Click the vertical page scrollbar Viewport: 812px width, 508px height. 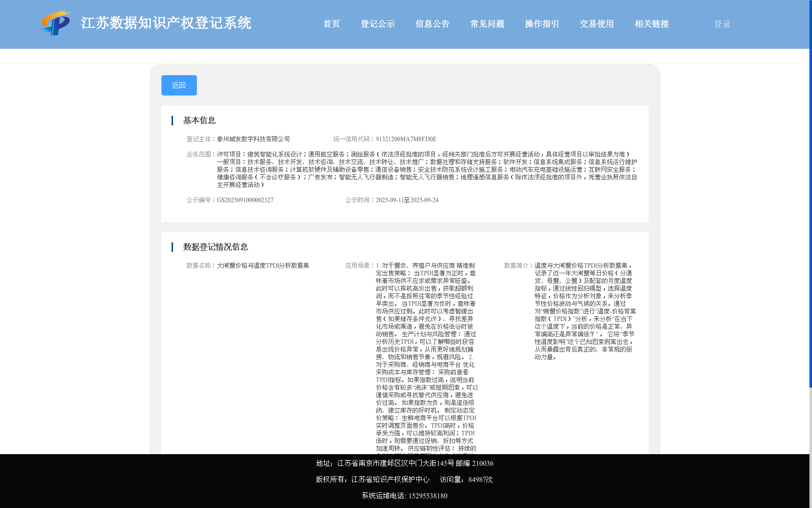click(x=810, y=193)
